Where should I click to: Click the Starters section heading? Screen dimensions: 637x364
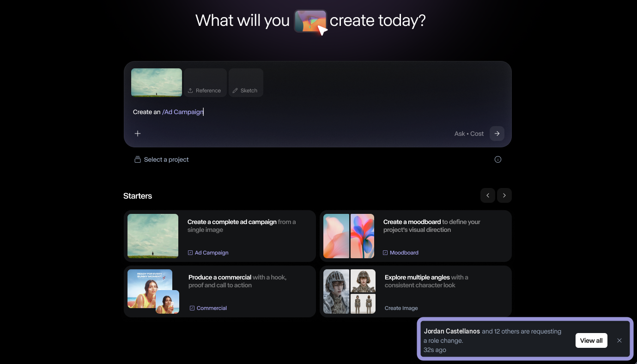[138, 196]
